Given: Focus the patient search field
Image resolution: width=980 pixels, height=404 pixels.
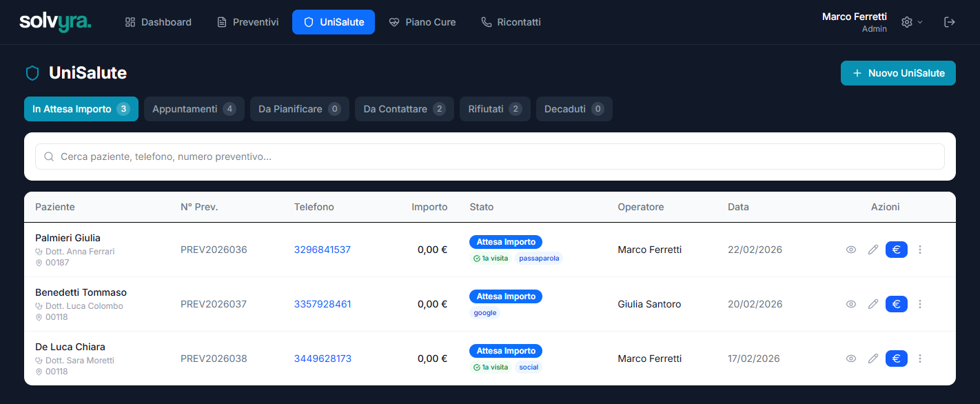Looking at the screenshot, I should (490, 156).
